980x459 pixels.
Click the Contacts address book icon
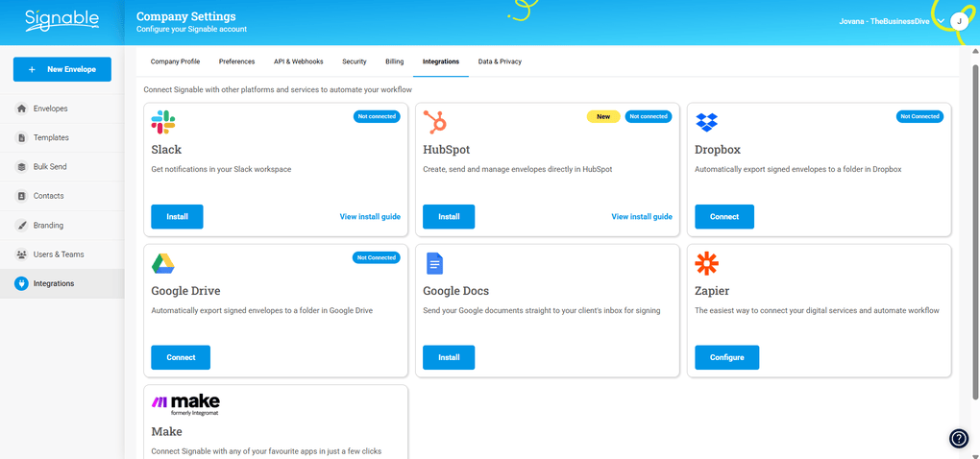point(21,196)
